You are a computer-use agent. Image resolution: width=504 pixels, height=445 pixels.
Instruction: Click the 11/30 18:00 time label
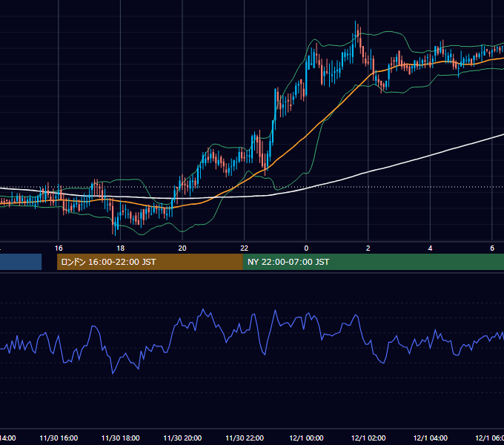coord(121,438)
